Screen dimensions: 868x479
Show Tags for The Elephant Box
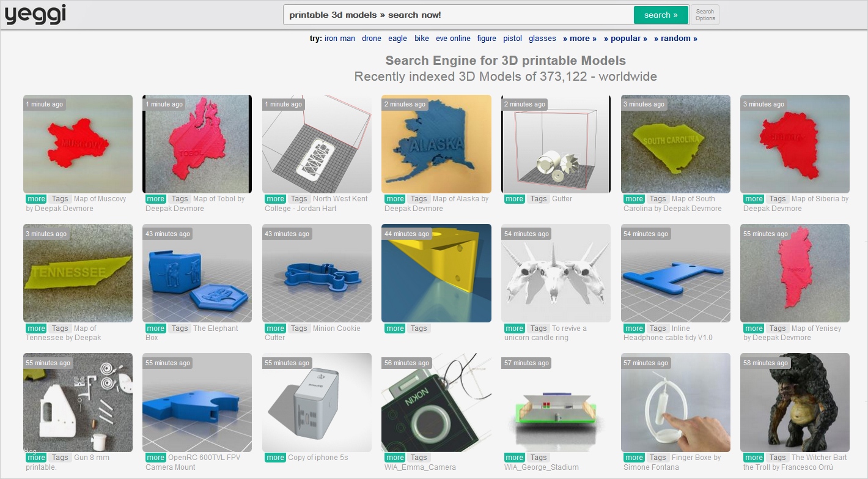point(180,328)
